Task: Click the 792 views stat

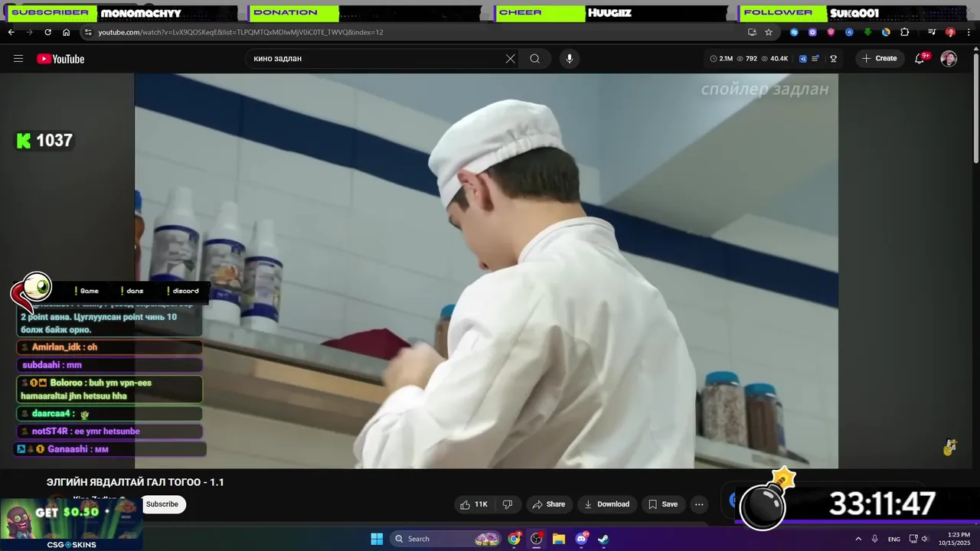Action: pyautogui.click(x=746, y=59)
